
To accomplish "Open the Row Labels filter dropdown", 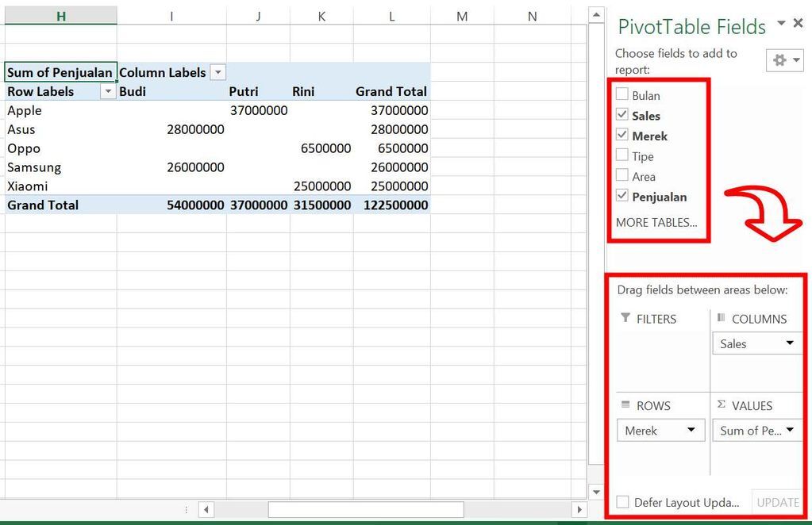I will point(109,91).
